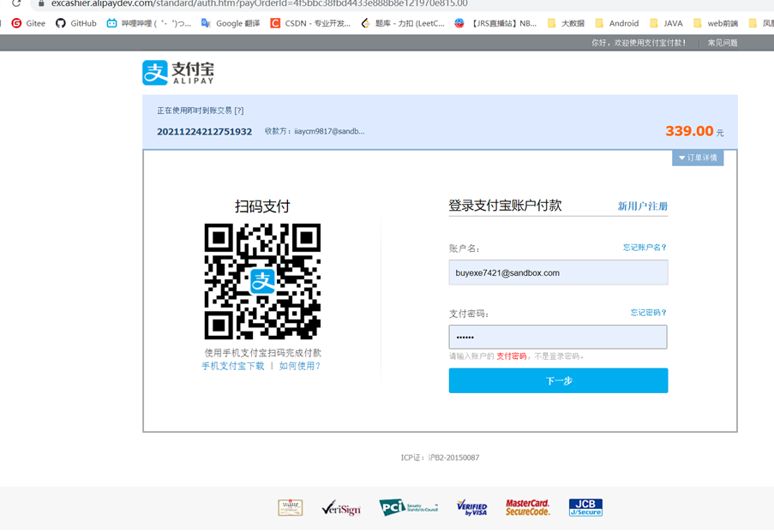
Task: Focus the 支付密码 input field
Action: click(x=558, y=337)
